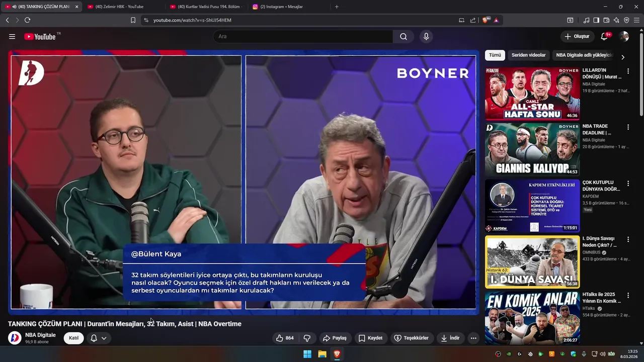Select NBA Digitale adlı yükleyici chip
Screen dimensions: 644x362
(x=584, y=55)
